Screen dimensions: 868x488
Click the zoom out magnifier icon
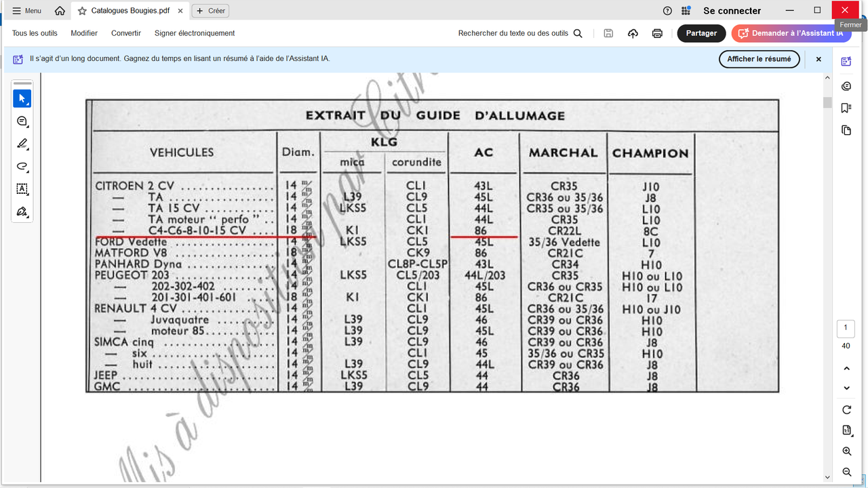(846, 472)
